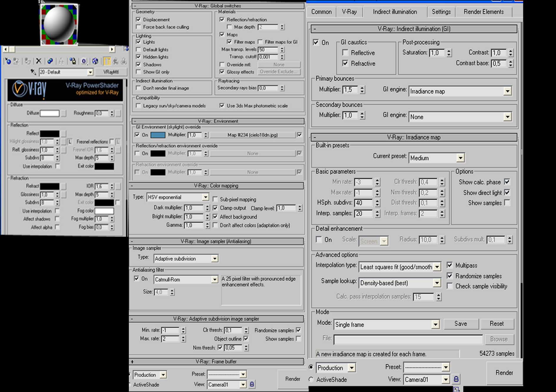The image size is (556, 392).
Task: Toggle Multipass checkbox
Action: coord(450,265)
